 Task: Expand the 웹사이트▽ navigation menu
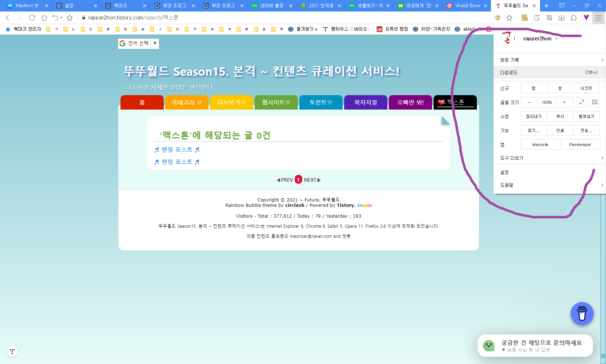click(276, 102)
